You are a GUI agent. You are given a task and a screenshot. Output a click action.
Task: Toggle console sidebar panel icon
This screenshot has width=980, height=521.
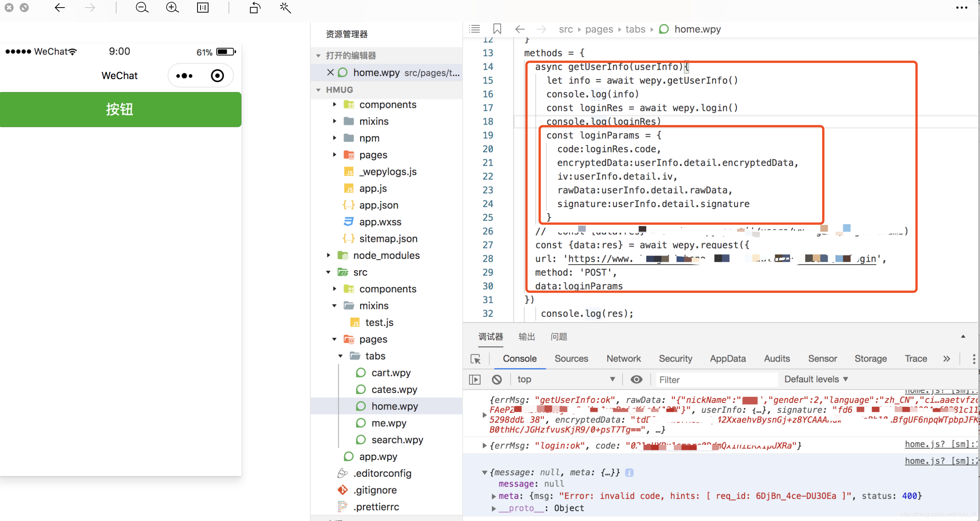coord(475,379)
